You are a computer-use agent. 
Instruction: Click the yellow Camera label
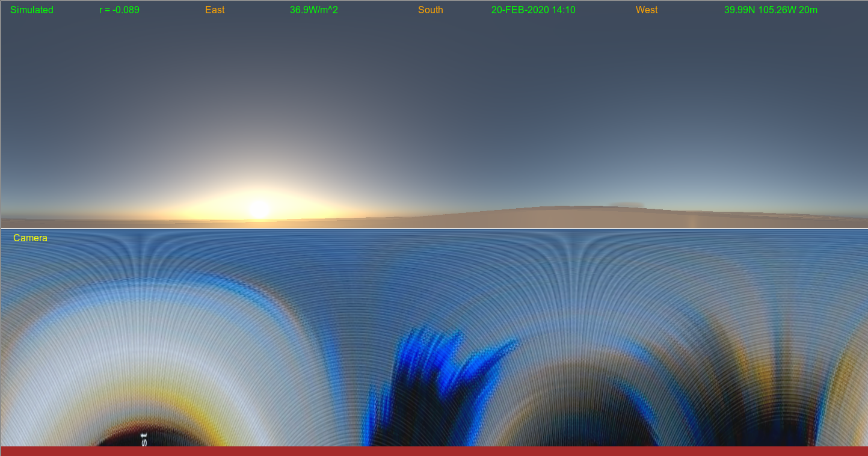click(x=30, y=238)
